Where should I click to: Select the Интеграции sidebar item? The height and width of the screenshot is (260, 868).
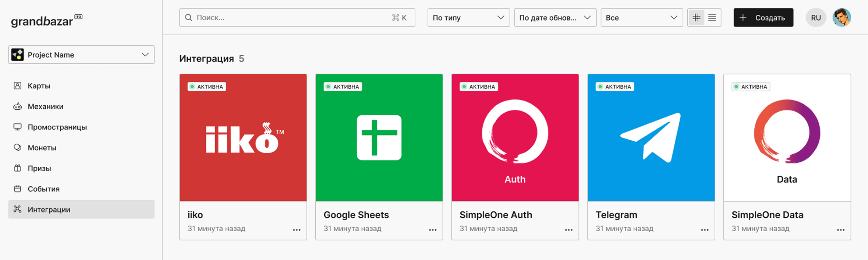[x=81, y=210]
